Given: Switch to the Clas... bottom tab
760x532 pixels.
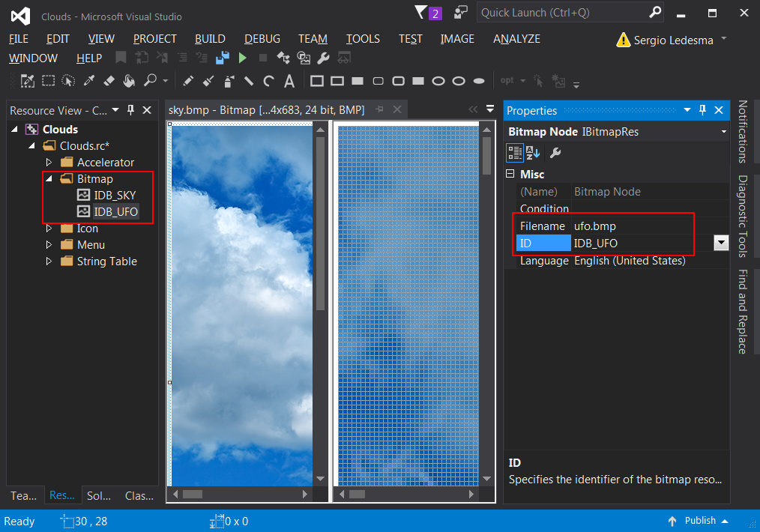Looking at the screenshot, I should 139,496.
